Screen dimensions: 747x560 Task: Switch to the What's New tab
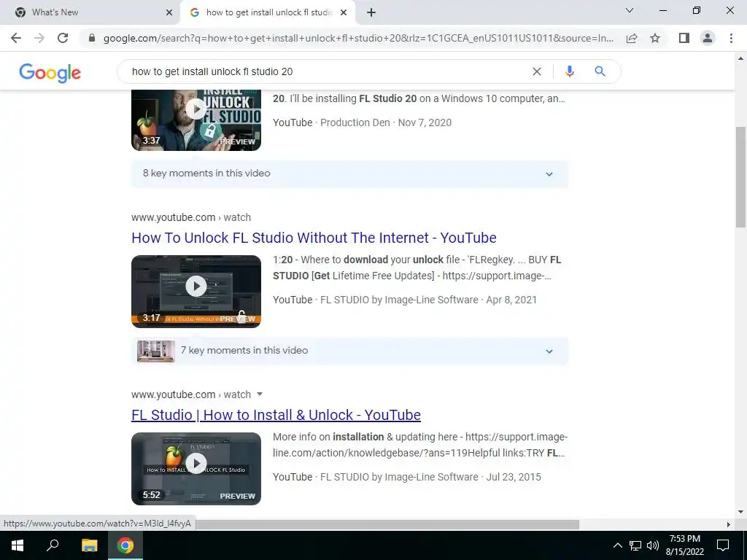[x=90, y=12]
